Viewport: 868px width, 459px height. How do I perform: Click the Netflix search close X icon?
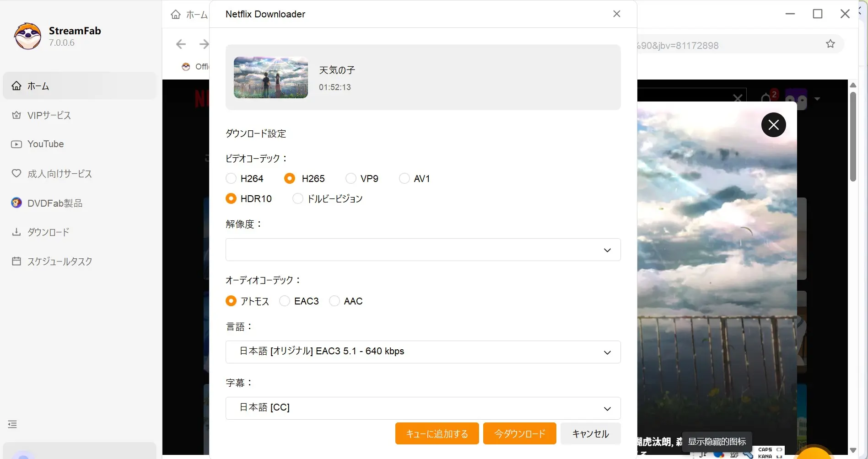(x=738, y=98)
